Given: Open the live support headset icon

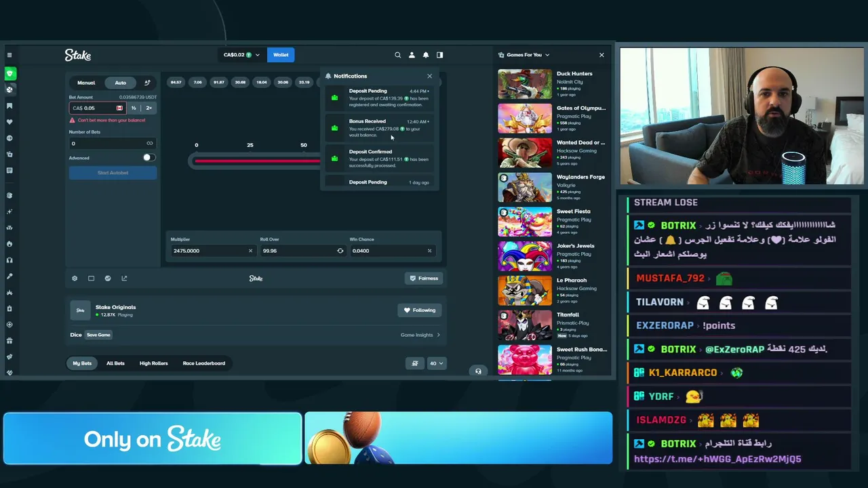Looking at the screenshot, I should click(x=478, y=371).
